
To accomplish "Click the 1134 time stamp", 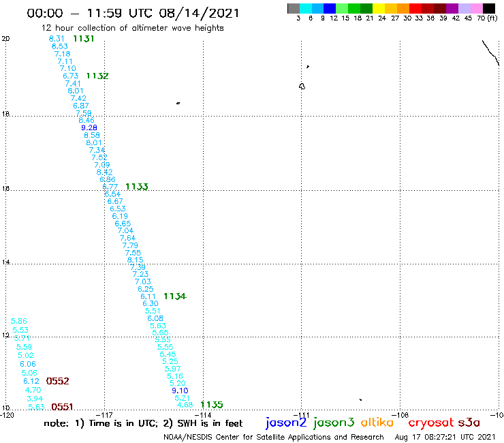I will click(175, 296).
